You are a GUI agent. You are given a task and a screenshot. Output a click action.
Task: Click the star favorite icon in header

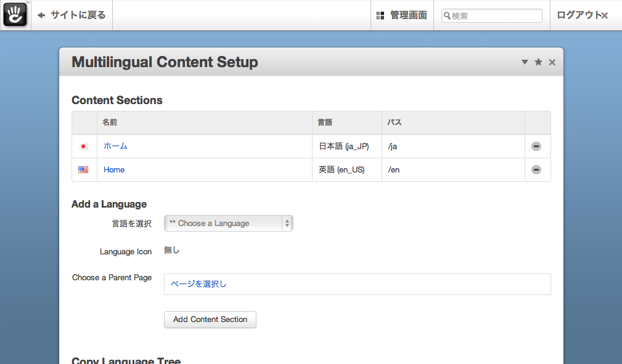(x=538, y=62)
